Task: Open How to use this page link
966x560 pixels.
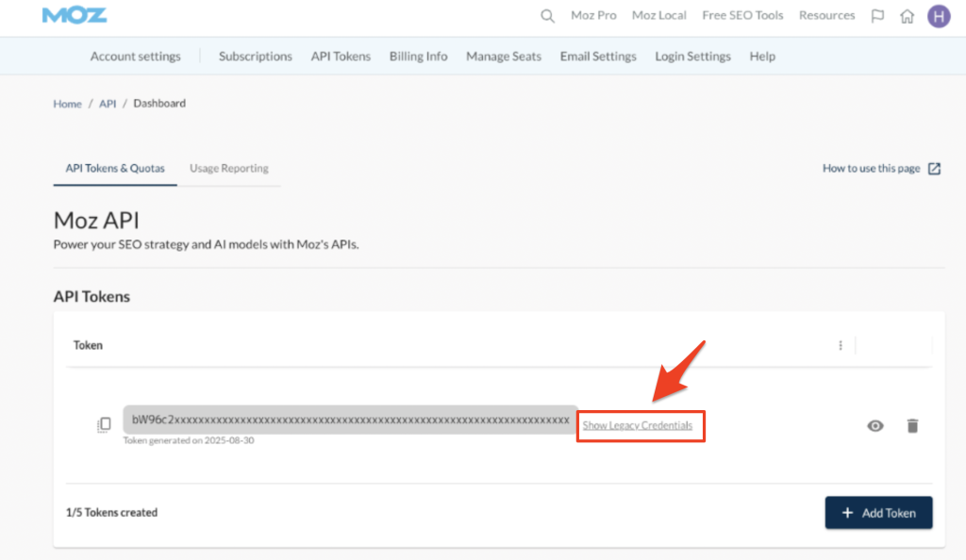Action: [881, 169]
